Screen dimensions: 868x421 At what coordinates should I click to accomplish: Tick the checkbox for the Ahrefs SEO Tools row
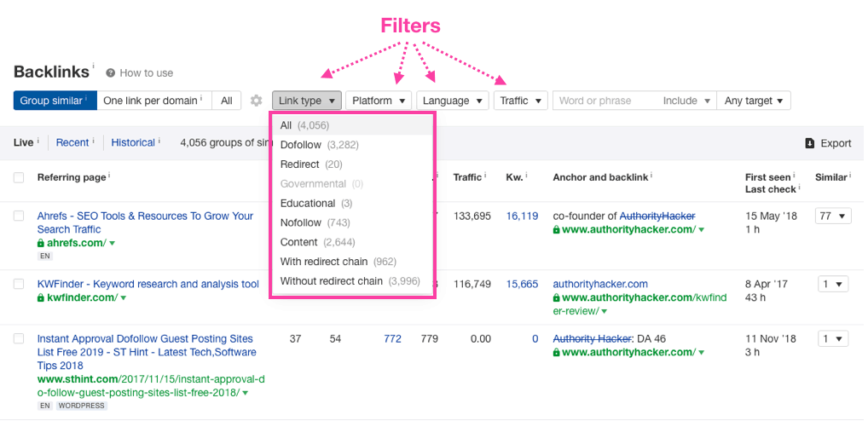[x=19, y=216]
